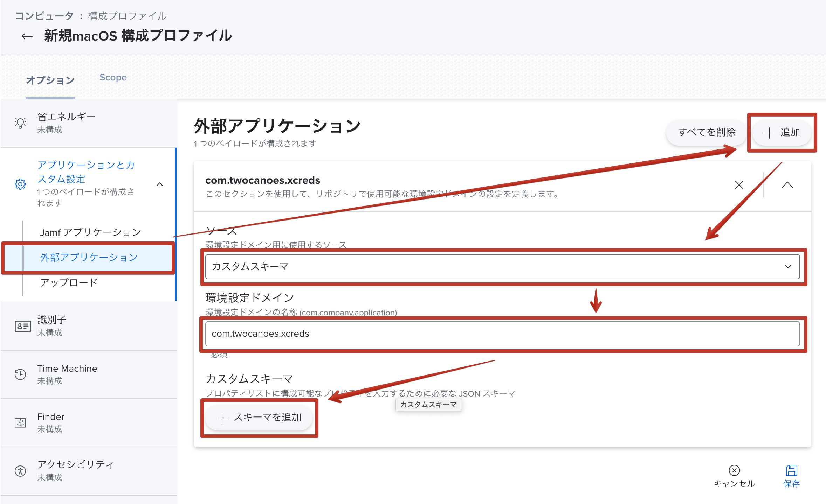The width and height of the screenshot is (826, 504).
Task: Click the com.twocanoes.xcreds payload title
Action: coord(263,180)
